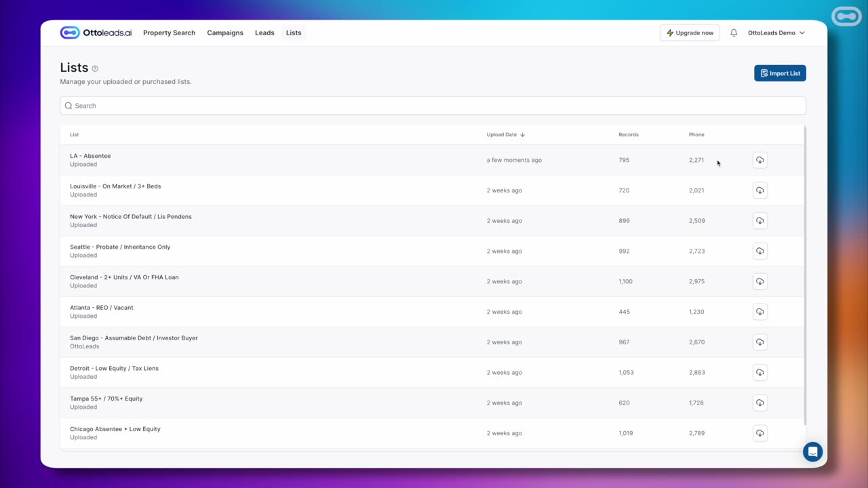Image resolution: width=868 pixels, height=488 pixels.
Task: Click the Records column header
Action: (x=629, y=135)
